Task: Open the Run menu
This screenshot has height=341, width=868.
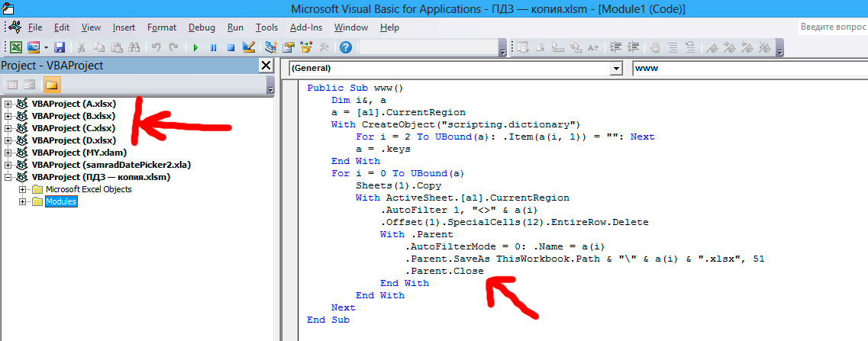Action: 235,27
